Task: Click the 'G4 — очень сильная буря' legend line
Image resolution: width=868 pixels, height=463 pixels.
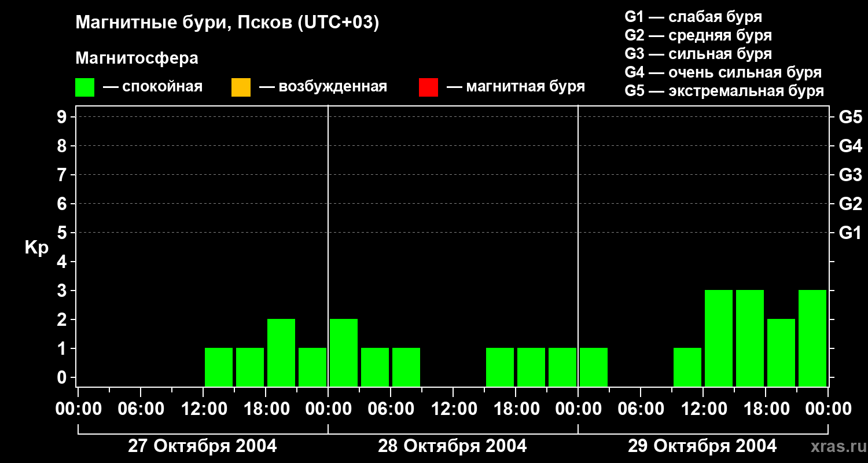Action: point(723,72)
